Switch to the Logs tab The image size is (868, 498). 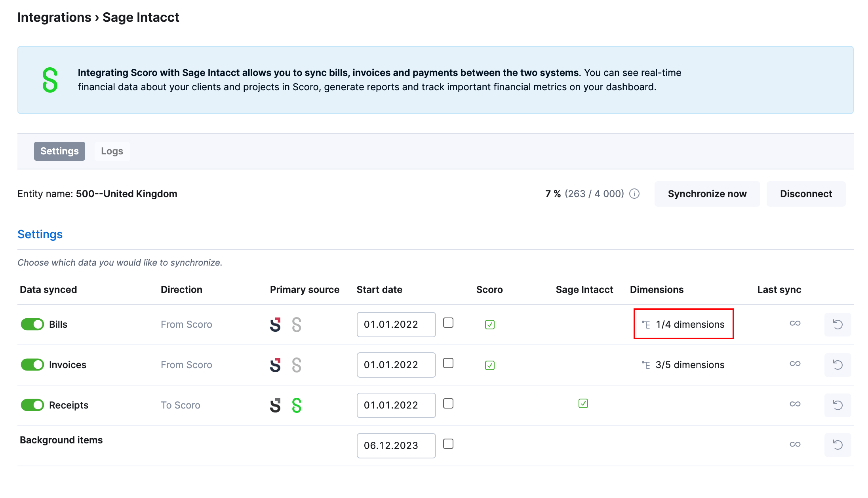[x=112, y=151]
